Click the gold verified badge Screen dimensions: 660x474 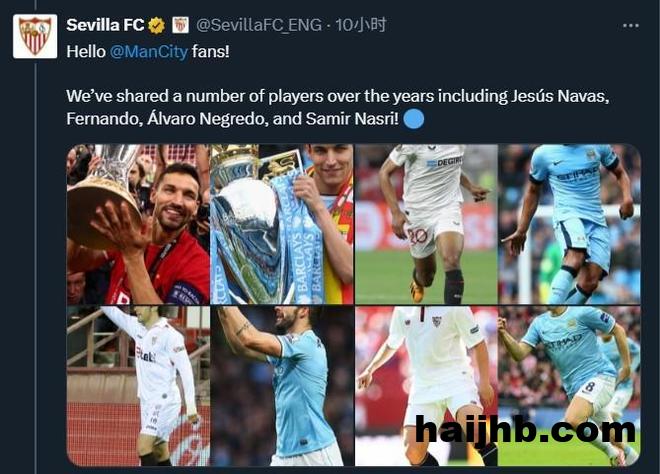pyautogui.click(x=157, y=26)
